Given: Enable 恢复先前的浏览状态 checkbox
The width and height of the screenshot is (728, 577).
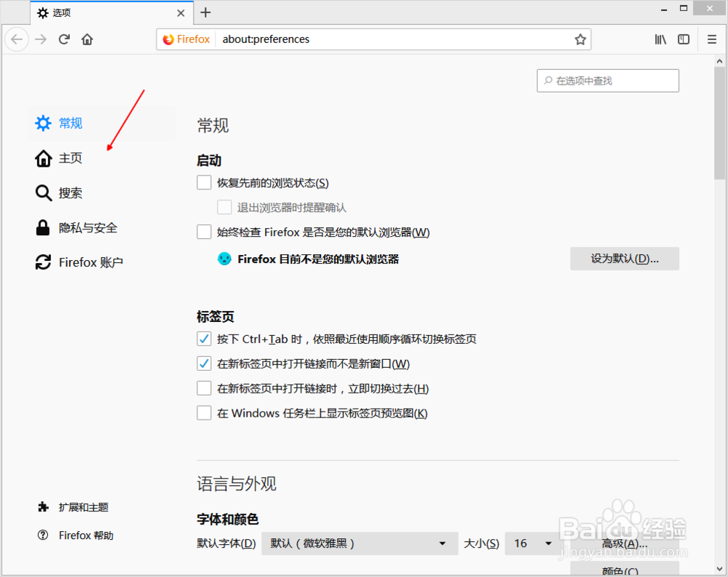Looking at the screenshot, I should [204, 183].
